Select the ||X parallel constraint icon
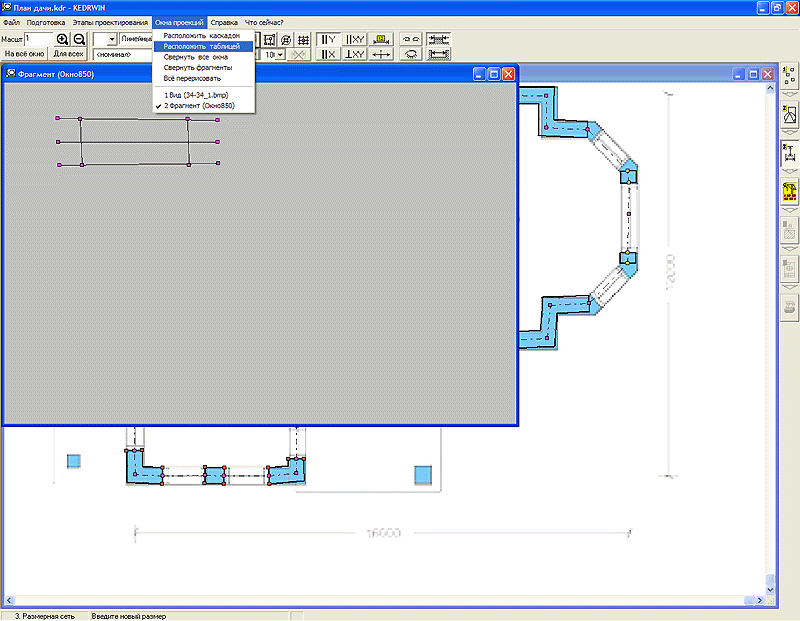The image size is (800, 621). (329, 54)
